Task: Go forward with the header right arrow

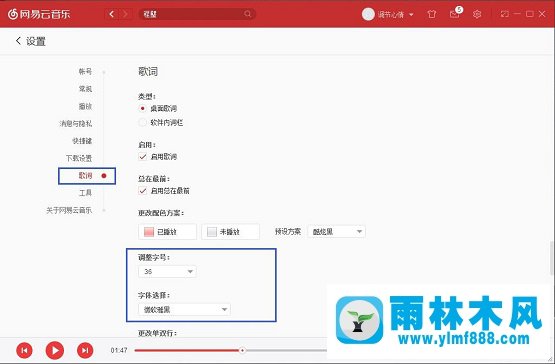Action: 125,14
